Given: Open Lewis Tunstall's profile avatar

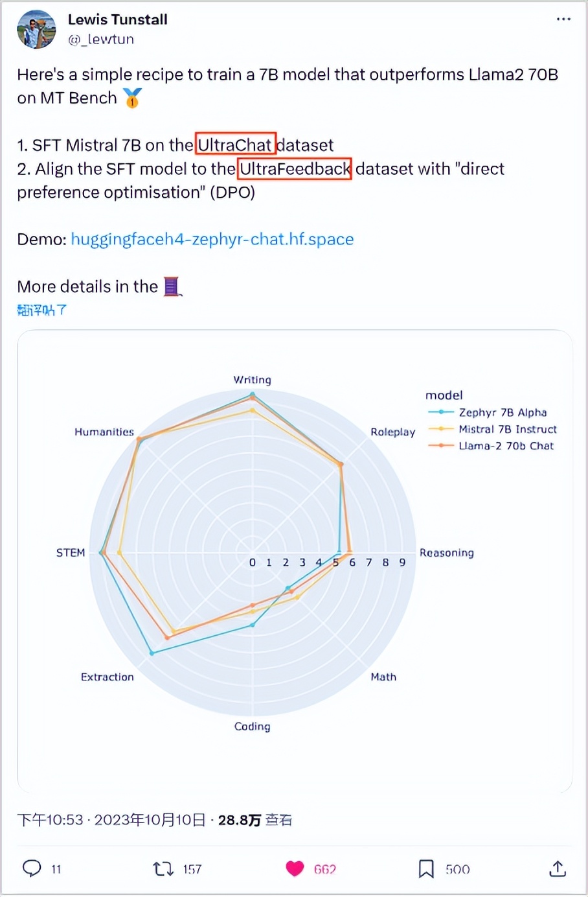Looking at the screenshot, I should pos(36,29).
